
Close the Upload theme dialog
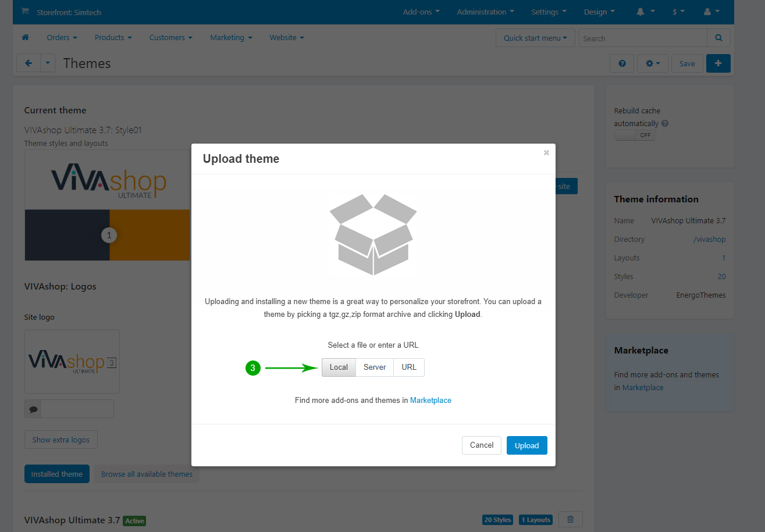(x=546, y=153)
